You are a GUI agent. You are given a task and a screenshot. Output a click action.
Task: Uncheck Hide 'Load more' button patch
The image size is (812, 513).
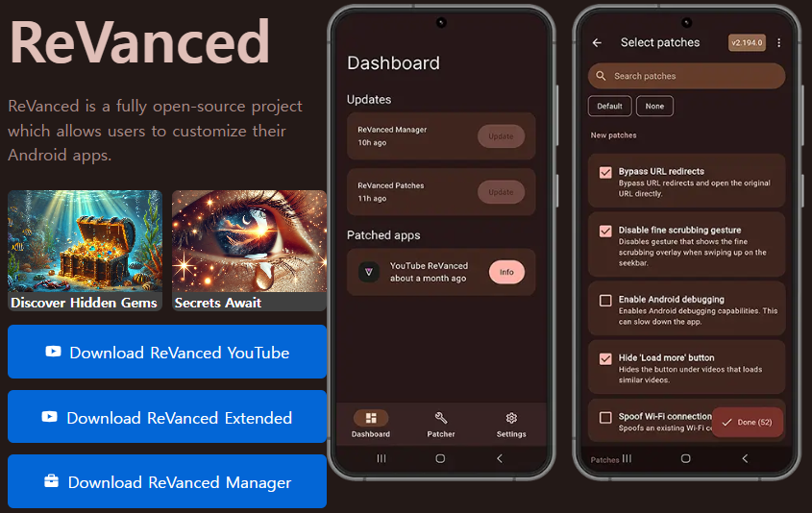pyautogui.click(x=605, y=358)
